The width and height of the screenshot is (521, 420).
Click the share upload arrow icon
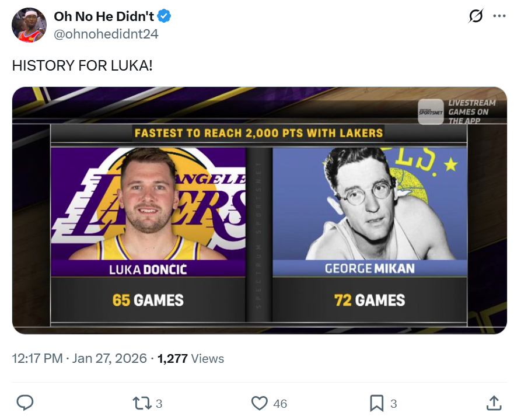494,402
